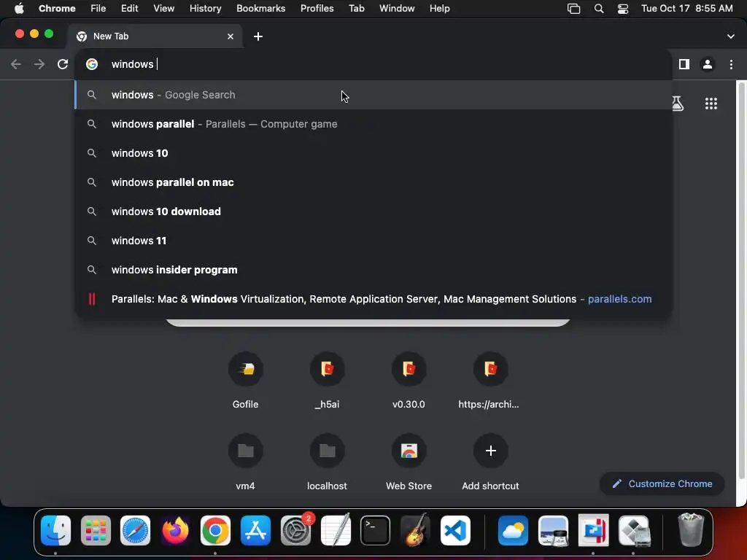Open the Tab menu
The width and height of the screenshot is (747, 560).
coord(356,9)
